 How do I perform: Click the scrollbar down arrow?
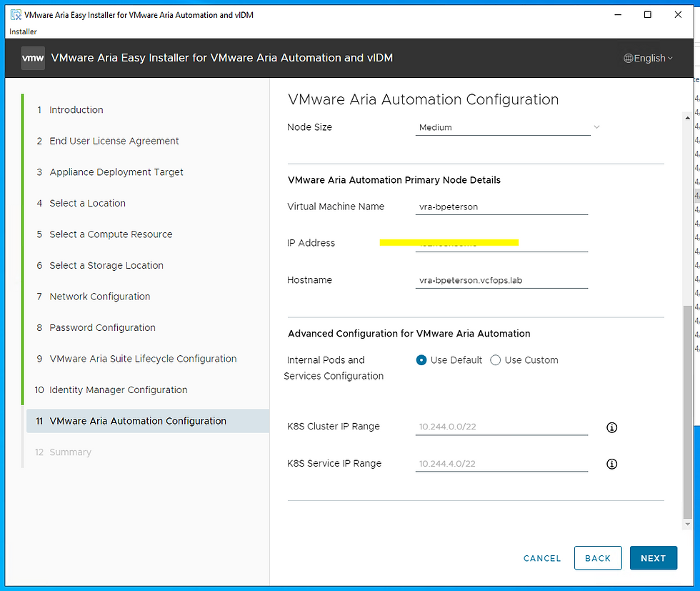point(687,525)
